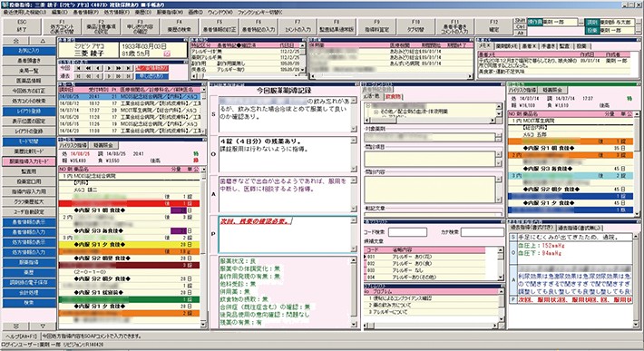The height and width of the screenshot is (351, 644).
Task: Click single up triangle atop sidebar
Action: click(43, 41)
